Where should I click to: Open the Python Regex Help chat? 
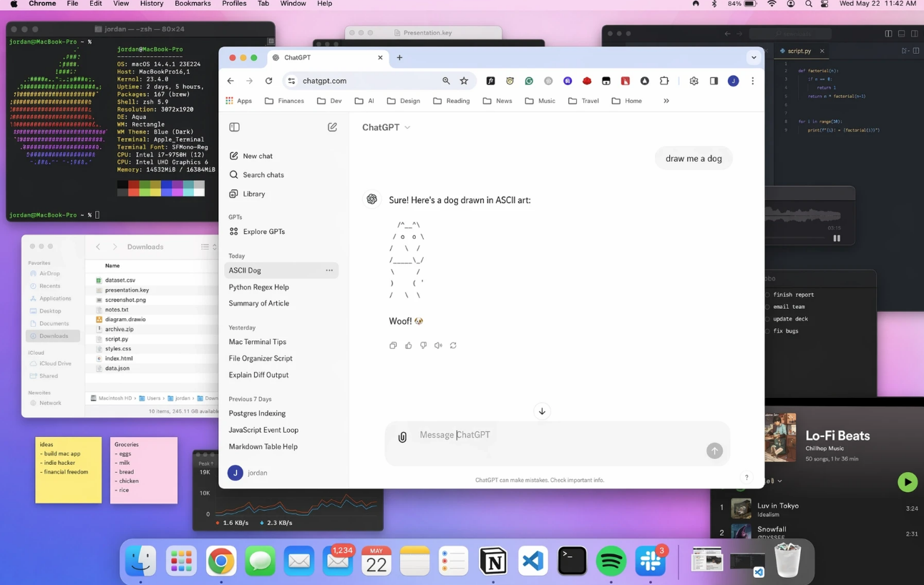[280, 287]
